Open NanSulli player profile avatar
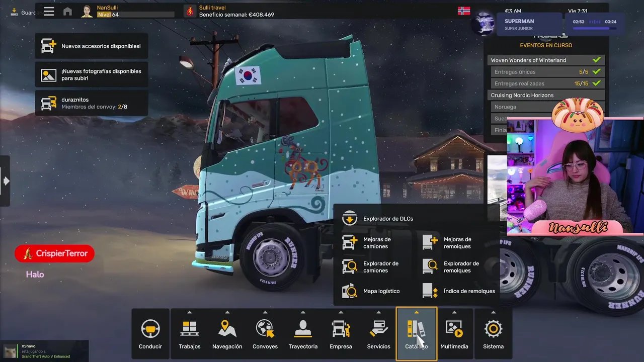 [87, 11]
